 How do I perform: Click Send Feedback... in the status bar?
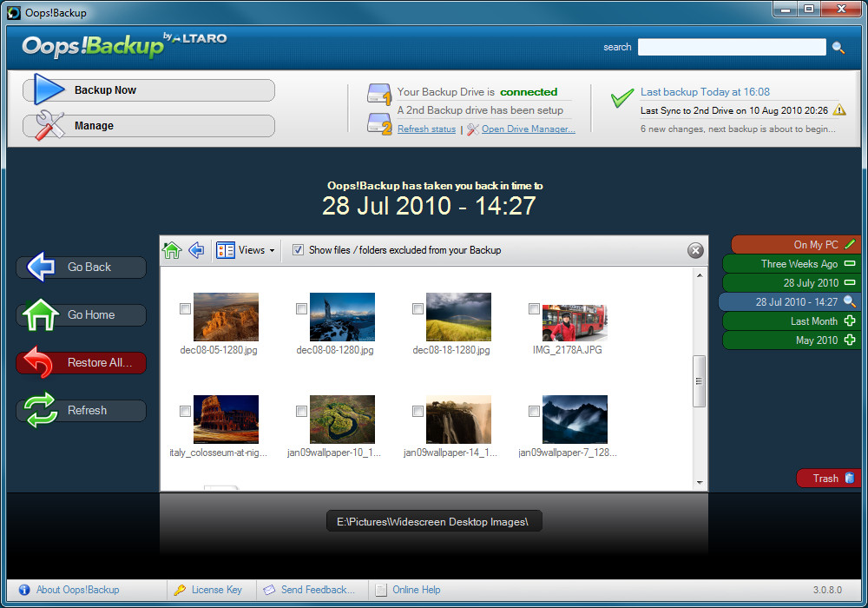click(x=318, y=590)
